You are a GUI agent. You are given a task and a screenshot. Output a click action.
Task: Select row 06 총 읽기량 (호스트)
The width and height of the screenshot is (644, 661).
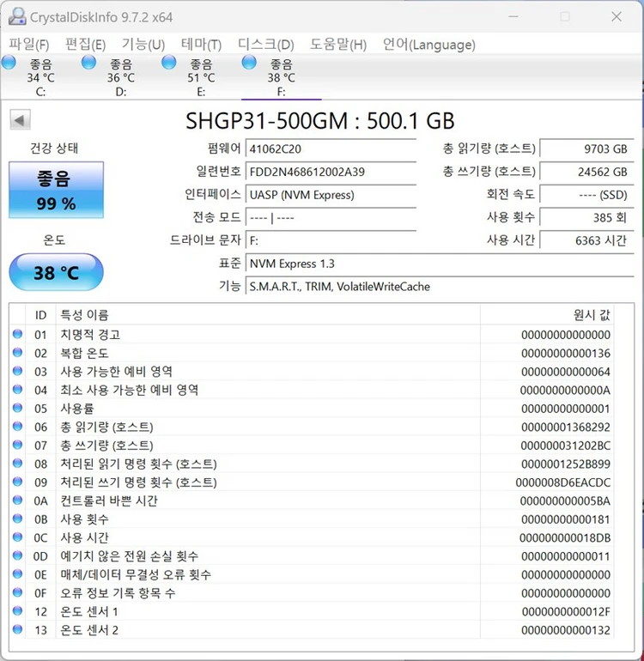tap(312, 427)
